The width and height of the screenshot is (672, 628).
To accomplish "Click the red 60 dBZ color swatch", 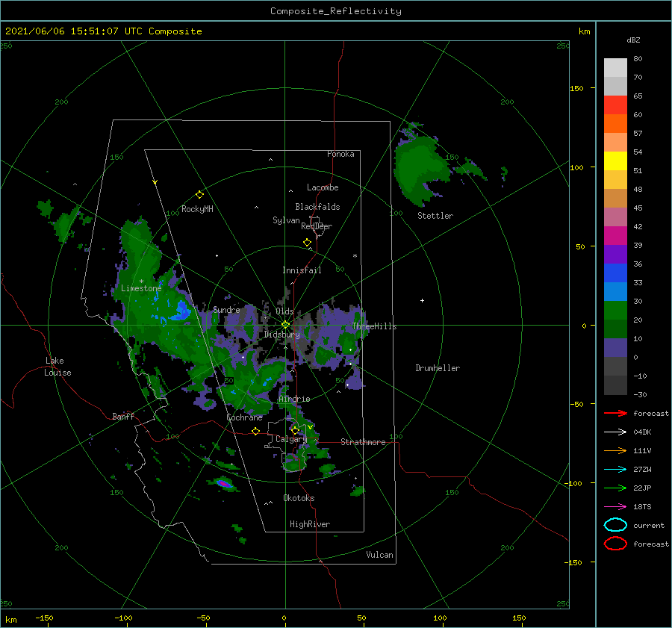I will pos(615,105).
